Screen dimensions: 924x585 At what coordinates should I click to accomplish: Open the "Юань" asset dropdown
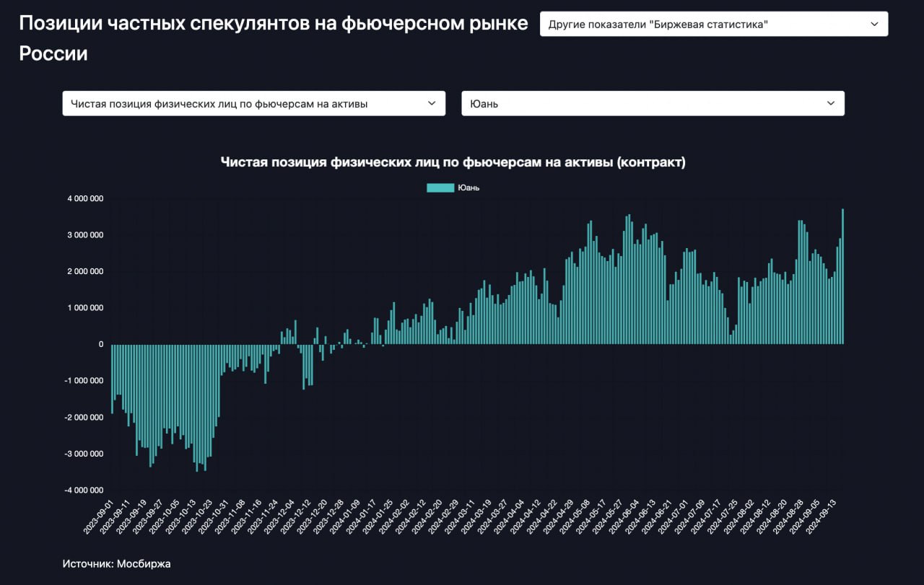pos(653,103)
